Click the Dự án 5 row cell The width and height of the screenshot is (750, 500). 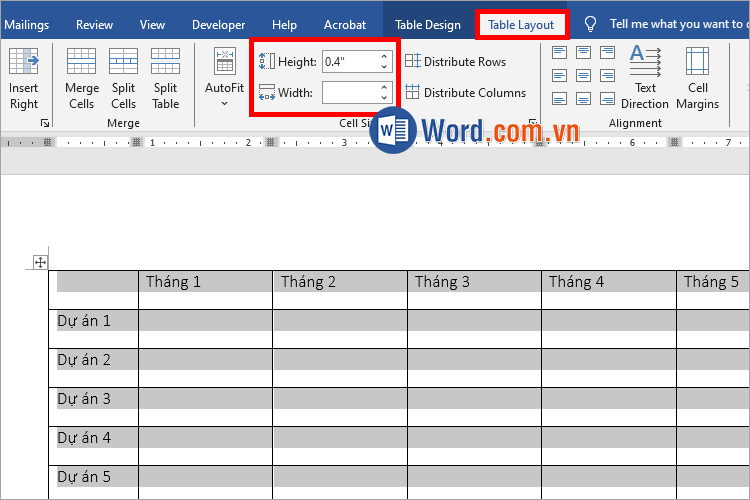point(93,482)
